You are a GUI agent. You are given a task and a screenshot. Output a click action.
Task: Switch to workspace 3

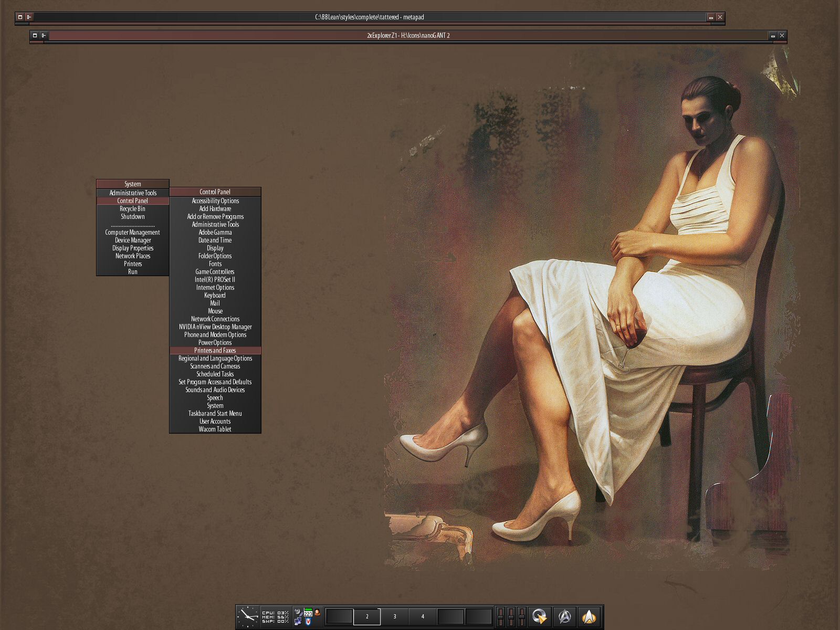(x=395, y=616)
